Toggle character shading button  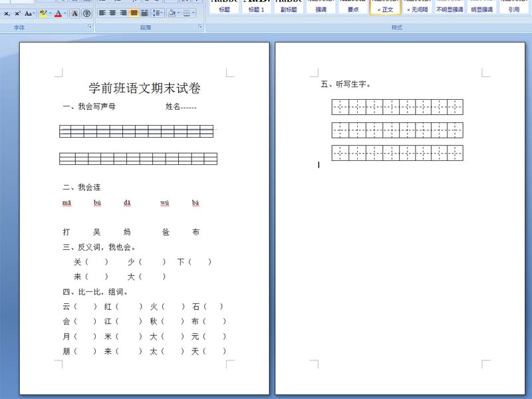pyautogui.click(x=74, y=13)
